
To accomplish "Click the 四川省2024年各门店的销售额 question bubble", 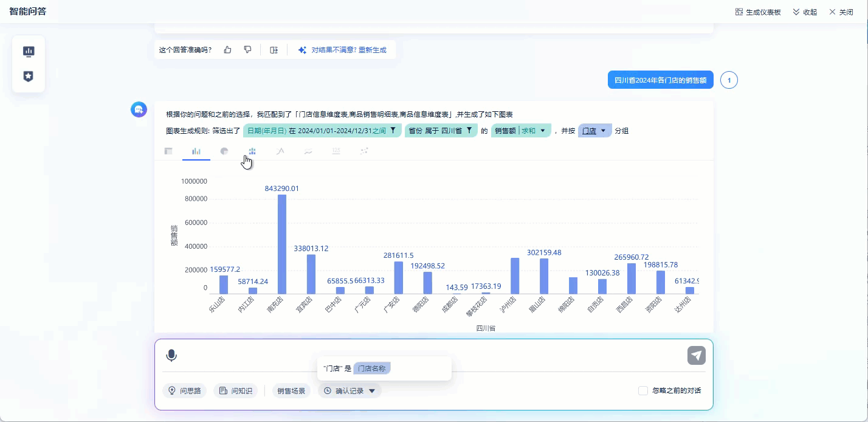I will click(660, 80).
